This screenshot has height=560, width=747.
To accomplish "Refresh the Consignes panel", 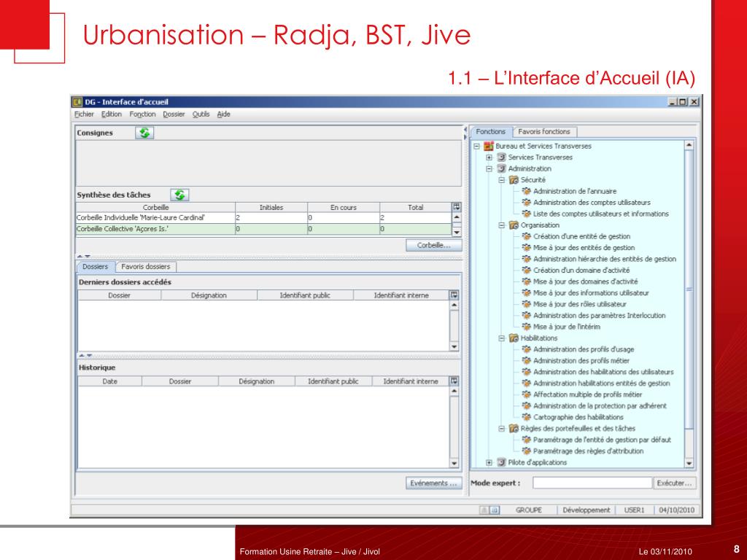I will 144,133.
